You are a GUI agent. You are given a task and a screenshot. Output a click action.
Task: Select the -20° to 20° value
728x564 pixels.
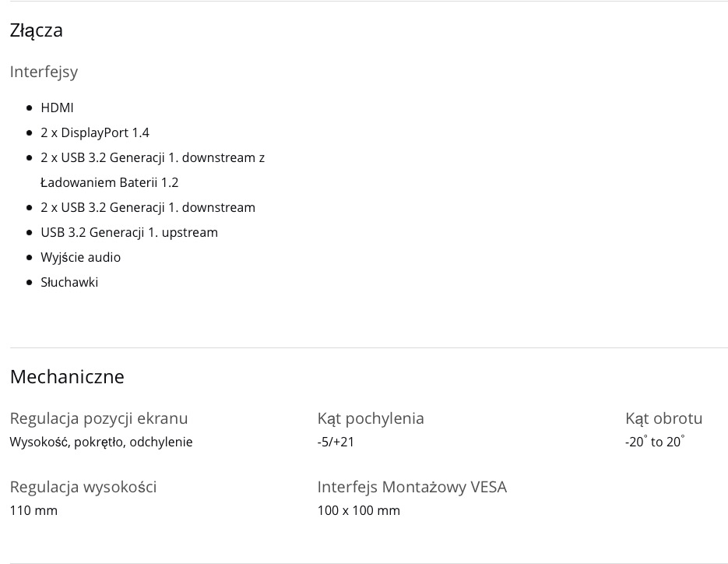click(x=655, y=442)
